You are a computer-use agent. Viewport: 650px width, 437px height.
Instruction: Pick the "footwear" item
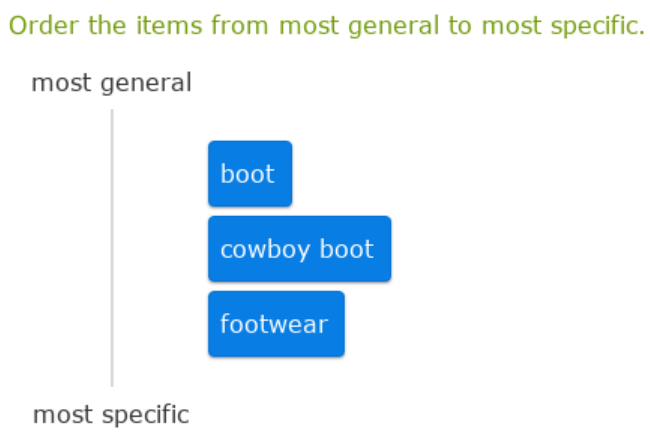click(275, 324)
